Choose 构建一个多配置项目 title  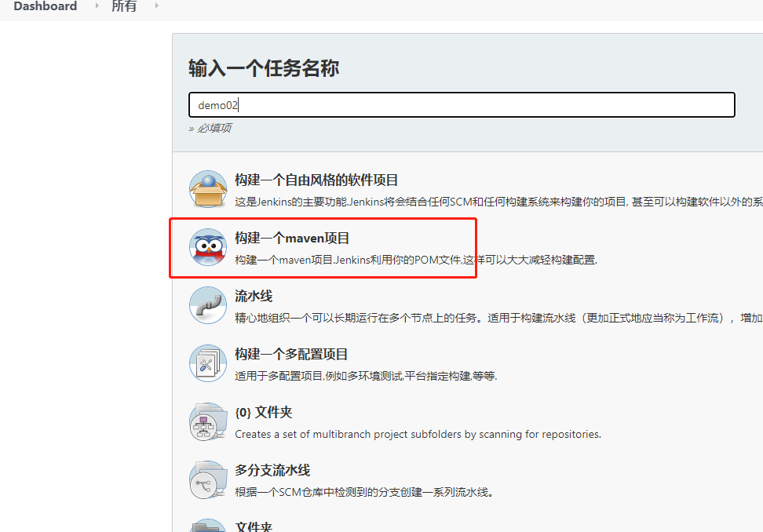[291, 354]
